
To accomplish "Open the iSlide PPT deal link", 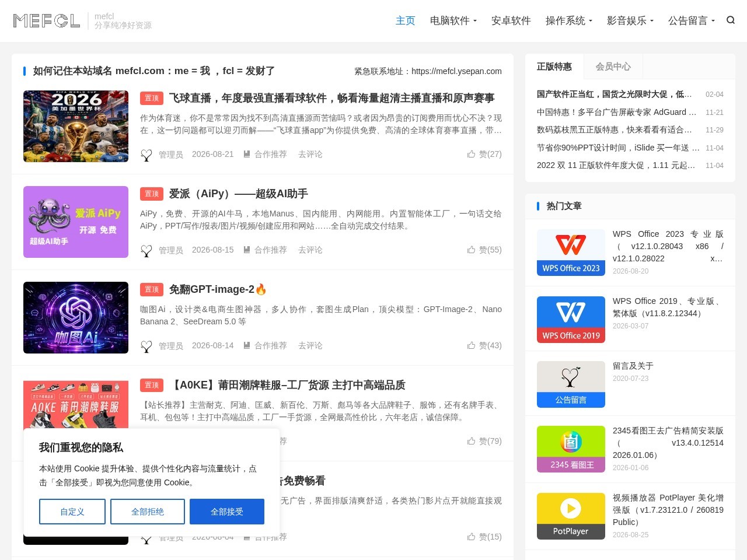I will [619, 148].
